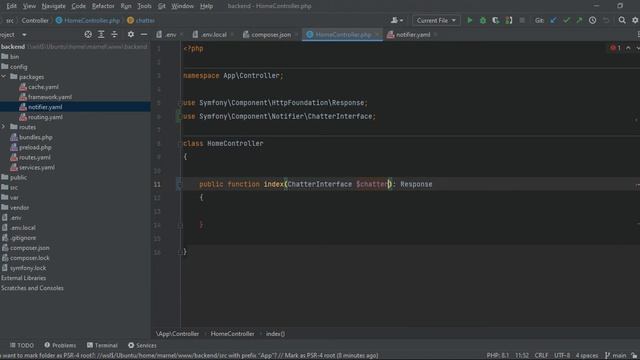Viewport: 640px width, 360px height.
Task: Open the Window menu
Action: (182, 6)
